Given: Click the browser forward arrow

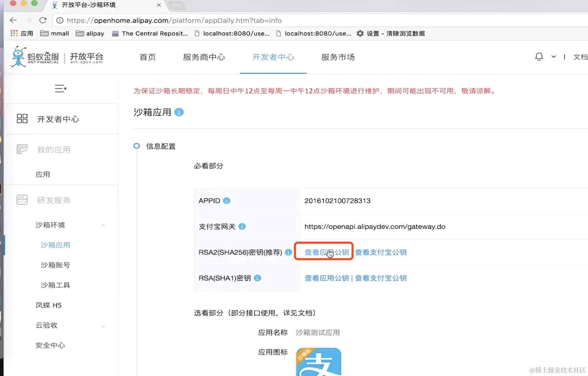Looking at the screenshot, I should [28, 20].
